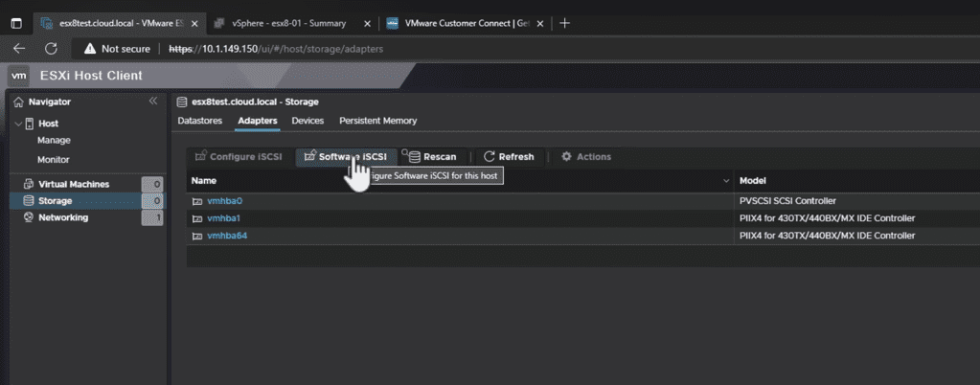The width and height of the screenshot is (980, 385).
Task: Sort by the Name column header
Action: tap(204, 181)
